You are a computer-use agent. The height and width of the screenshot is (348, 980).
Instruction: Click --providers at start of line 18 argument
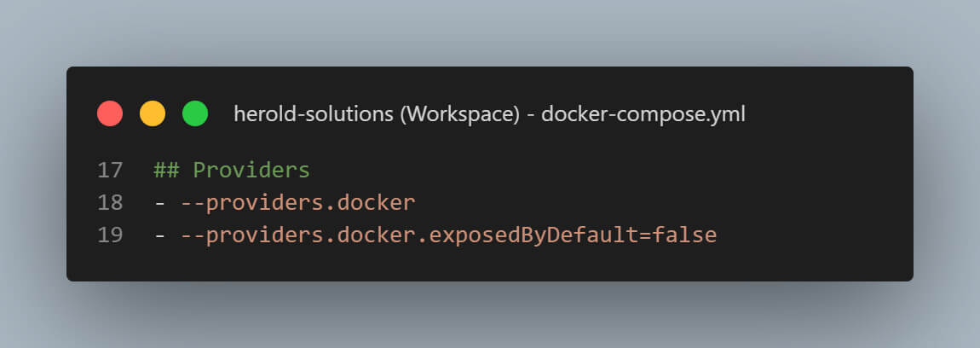pos(251,203)
